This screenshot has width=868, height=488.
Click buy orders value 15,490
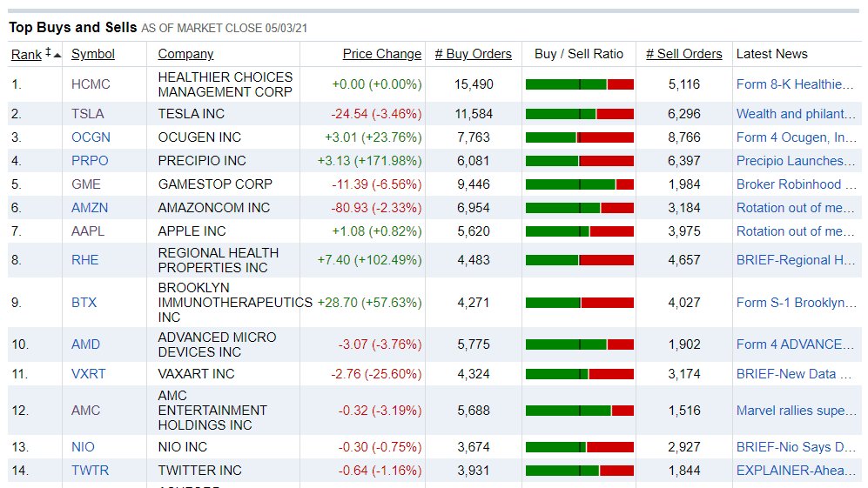(474, 84)
